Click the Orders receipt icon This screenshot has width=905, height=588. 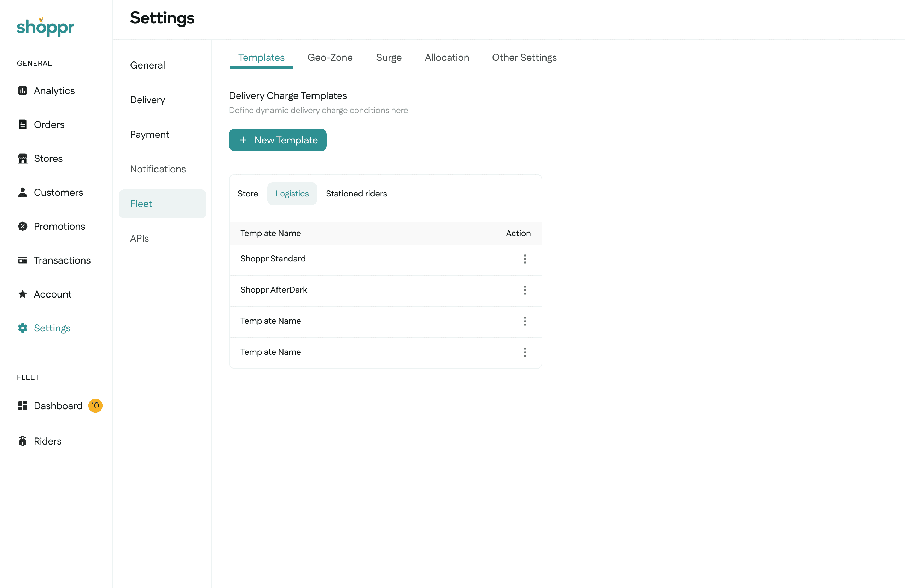[22, 124]
